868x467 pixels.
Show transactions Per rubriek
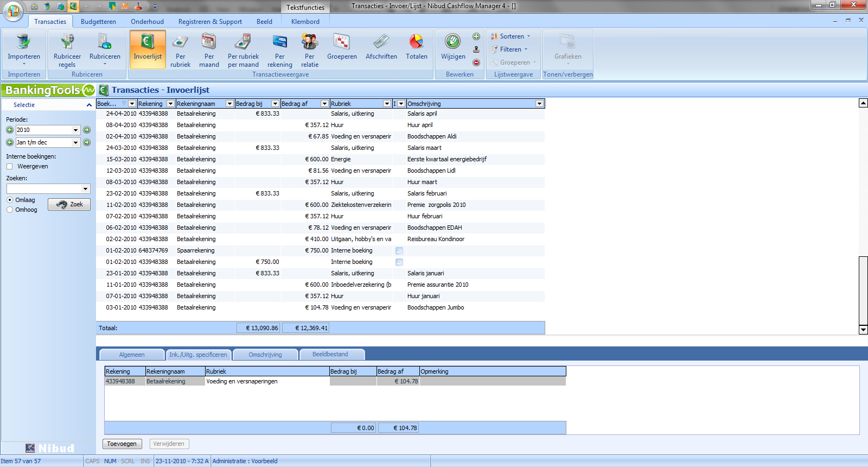(180, 49)
